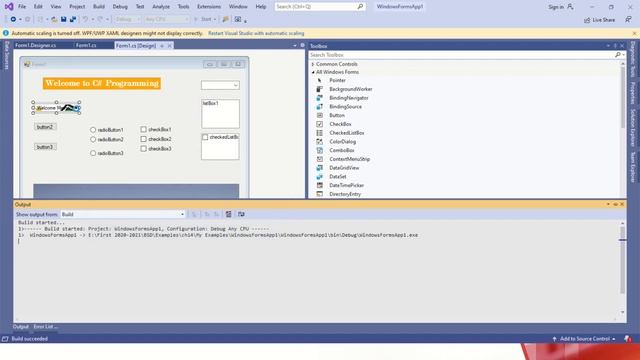Viewport: 640px width, 360px height.
Task: Click listBox1 on the form designer
Action: click(220, 114)
